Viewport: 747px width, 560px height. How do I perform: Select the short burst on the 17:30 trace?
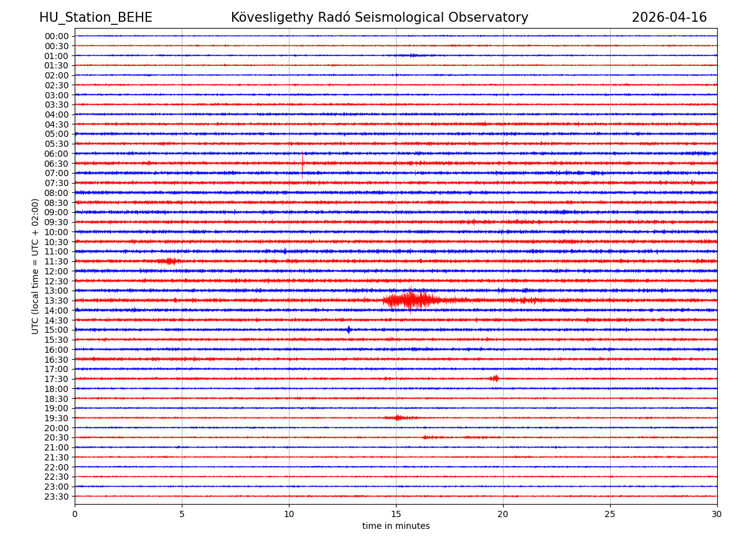pos(495,378)
